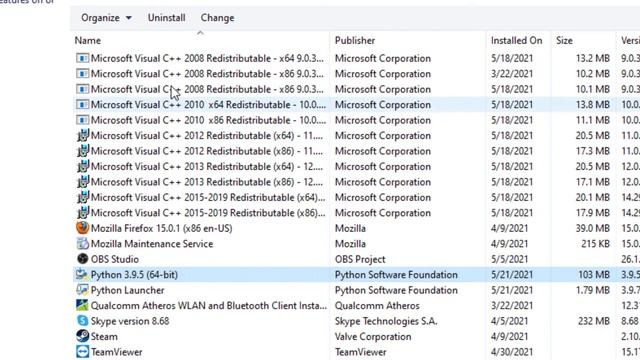Image resolution: width=640 pixels, height=360 pixels.
Task: Click icon of Visual C++ 2010 x64 row
Action: click(82, 105)
